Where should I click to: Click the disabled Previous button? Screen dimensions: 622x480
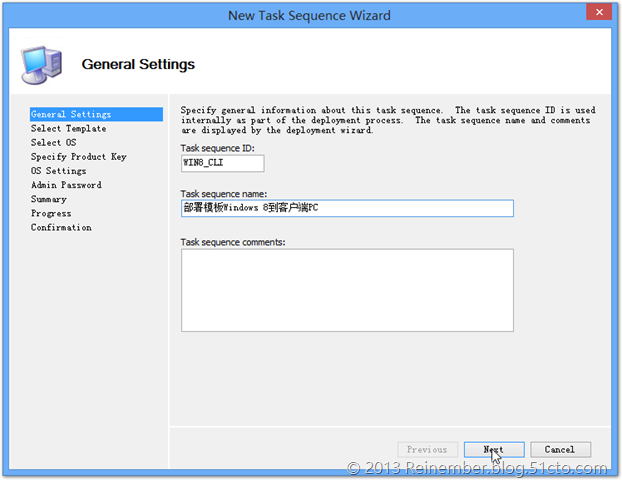[427, 449]
